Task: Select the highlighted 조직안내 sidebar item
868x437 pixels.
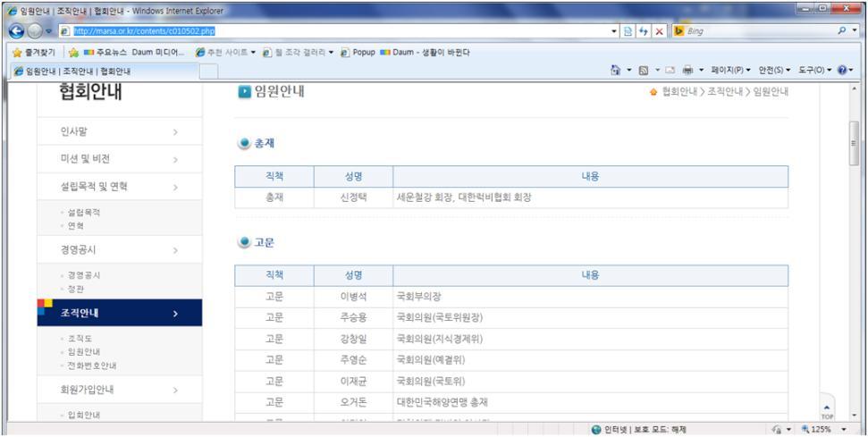Action: (120, 313)
